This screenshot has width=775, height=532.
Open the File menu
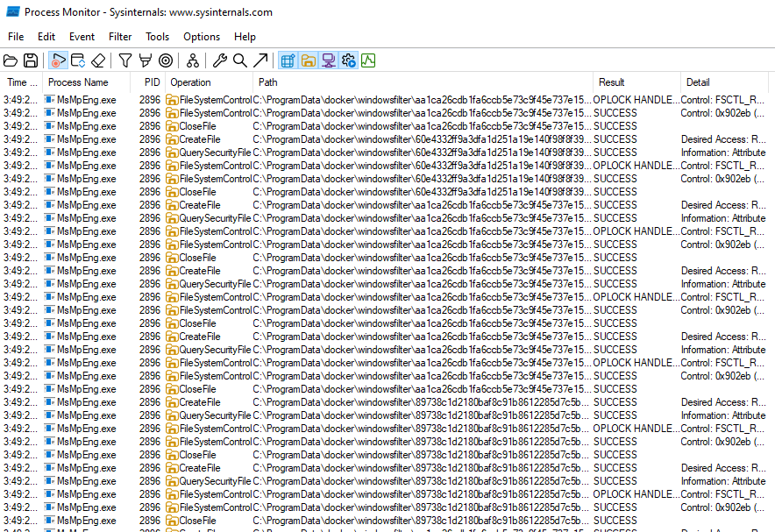[x=16, y=37]
